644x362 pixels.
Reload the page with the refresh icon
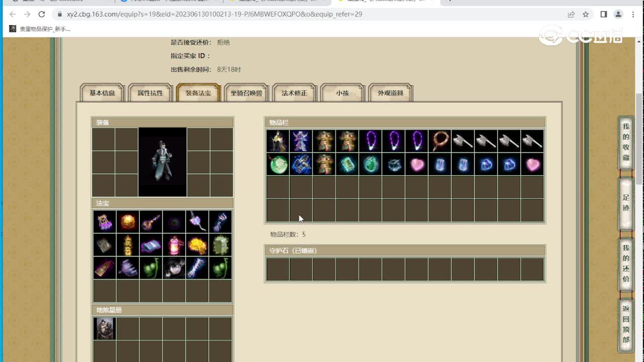coord(42,14)
